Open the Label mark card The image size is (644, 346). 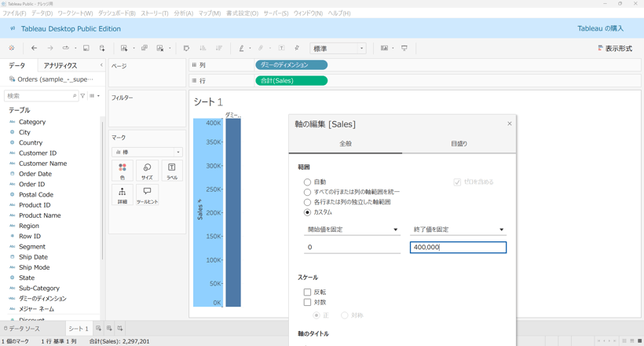click(172, 171)
